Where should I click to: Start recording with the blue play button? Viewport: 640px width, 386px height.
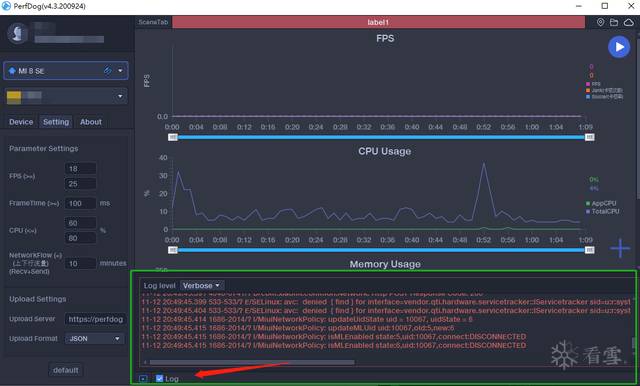pos(619,47)
